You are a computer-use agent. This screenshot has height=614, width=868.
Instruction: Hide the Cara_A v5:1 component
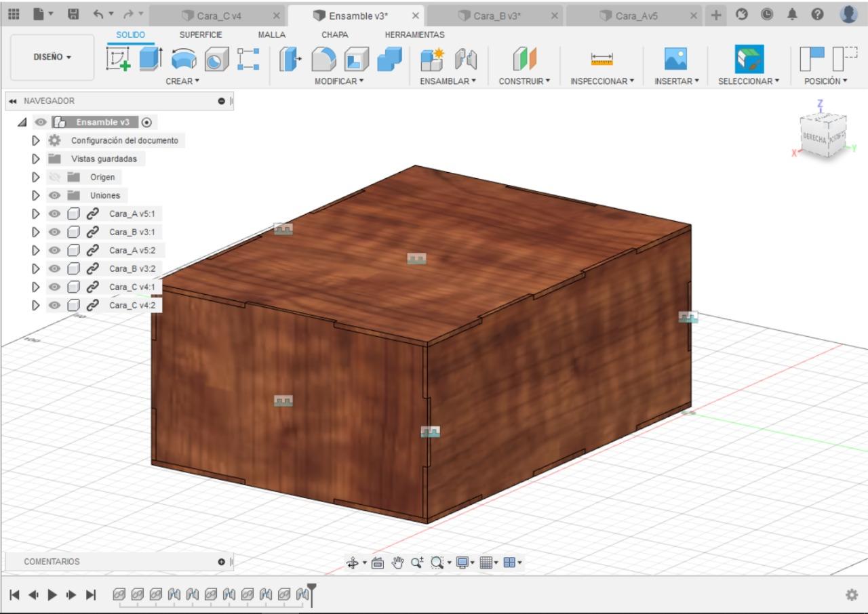54,214
